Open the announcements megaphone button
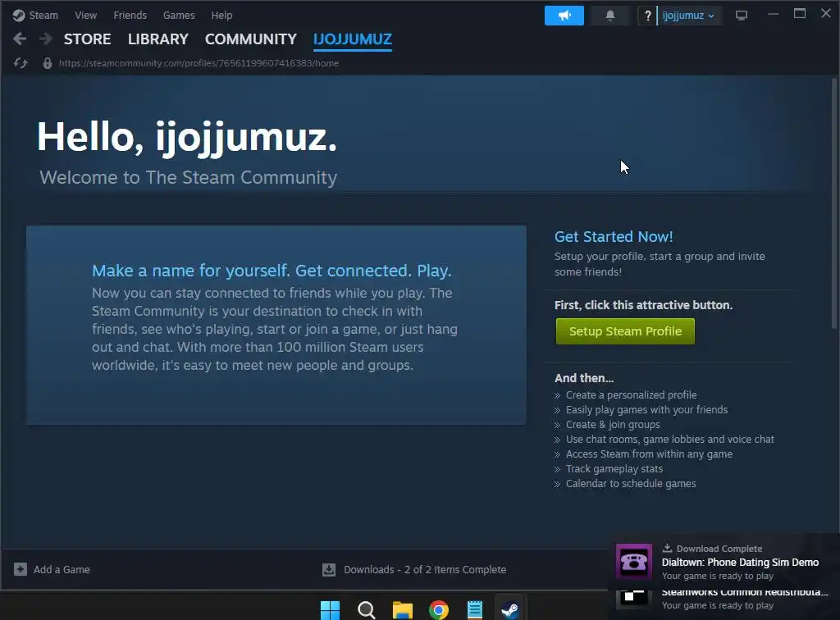Screen dimensions: 840x620 click(564, 16)
